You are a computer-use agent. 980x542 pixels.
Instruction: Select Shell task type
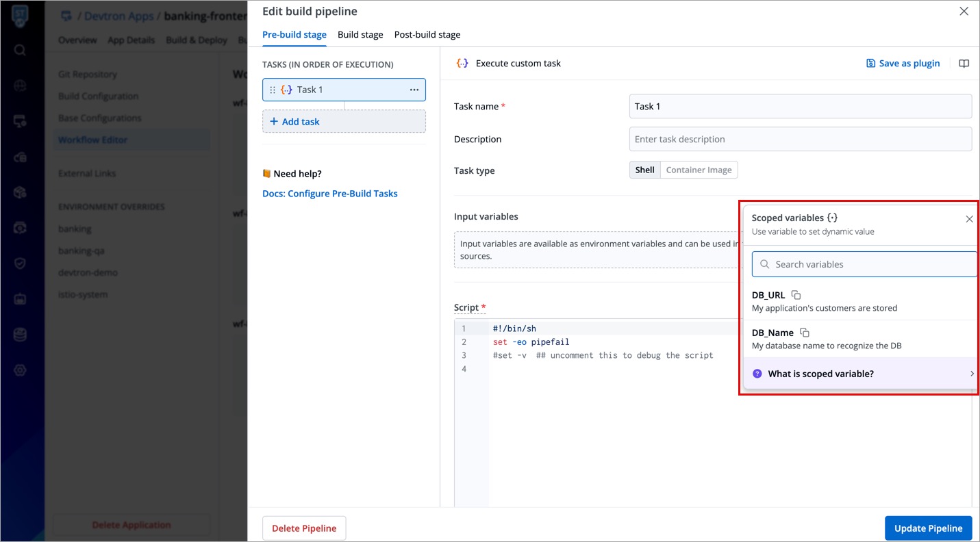pyautogui.click(x=644, y=170)
